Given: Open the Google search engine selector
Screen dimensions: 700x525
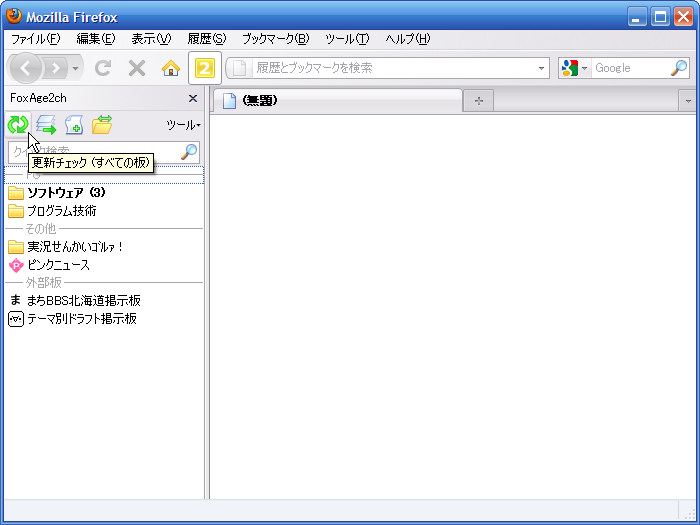Looking at the screenshot, I should point(574,68).
